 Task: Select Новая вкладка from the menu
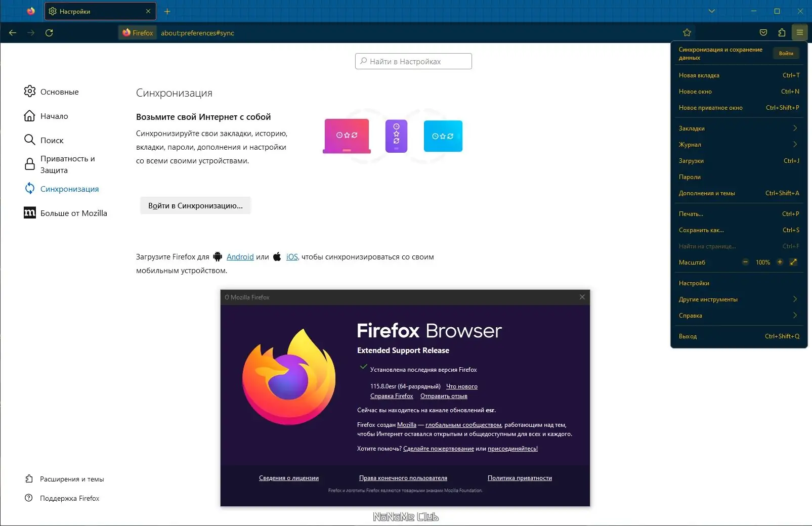[x=739, y=75]
